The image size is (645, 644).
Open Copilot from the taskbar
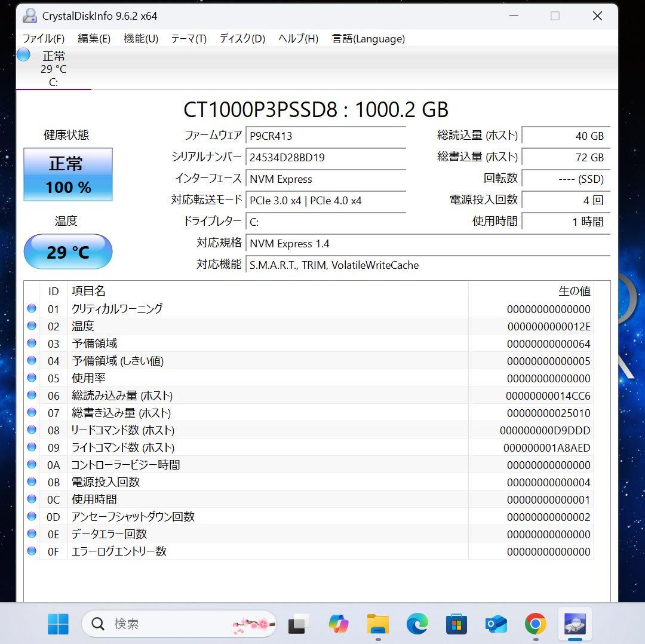point(339,624)
